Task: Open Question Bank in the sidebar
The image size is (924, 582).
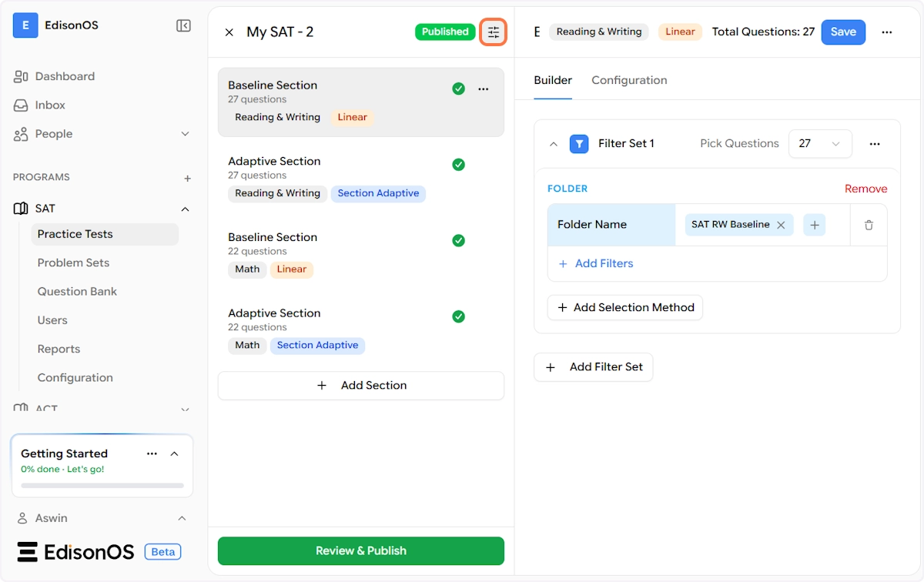Action: pyautogui.click(x=77, y=291)
